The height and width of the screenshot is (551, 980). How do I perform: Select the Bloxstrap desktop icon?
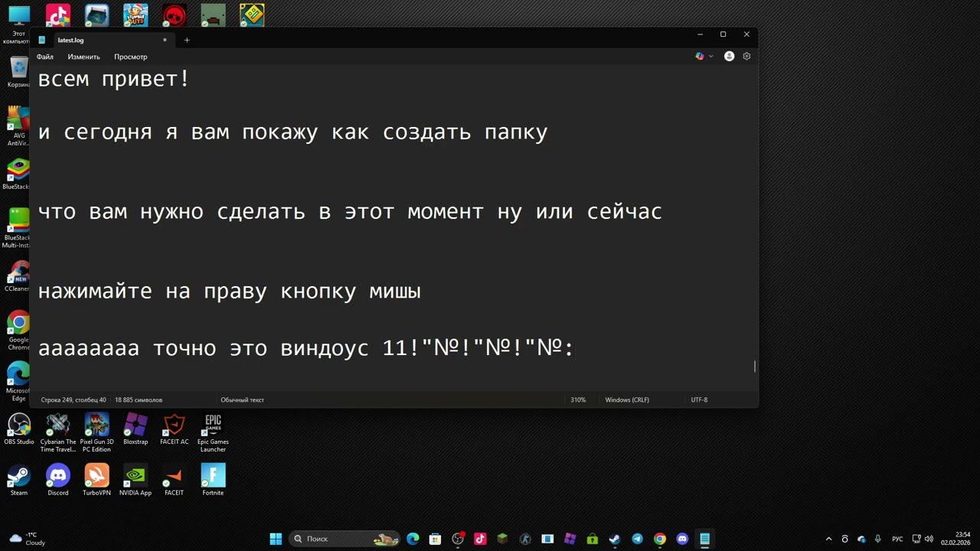coord(136,429)
